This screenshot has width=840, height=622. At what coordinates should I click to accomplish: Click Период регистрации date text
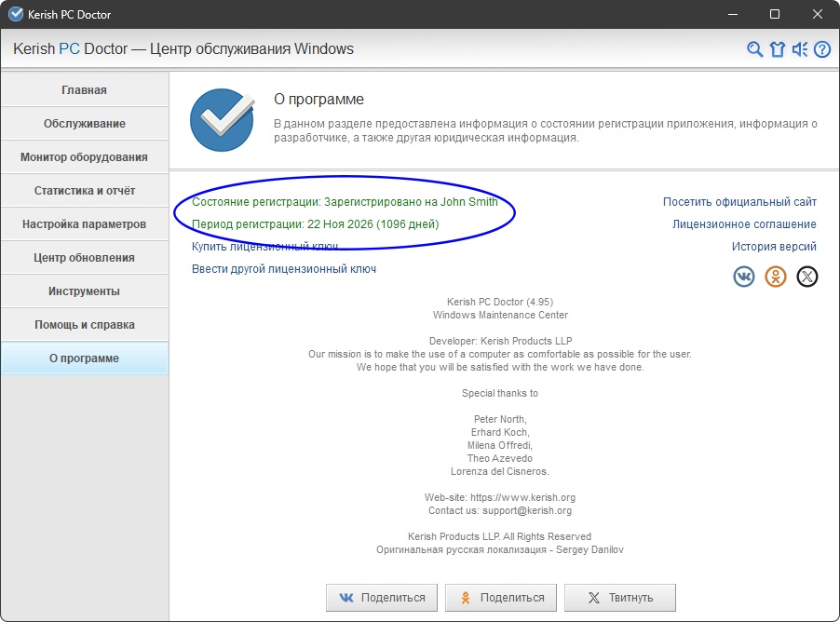[315, 224]
